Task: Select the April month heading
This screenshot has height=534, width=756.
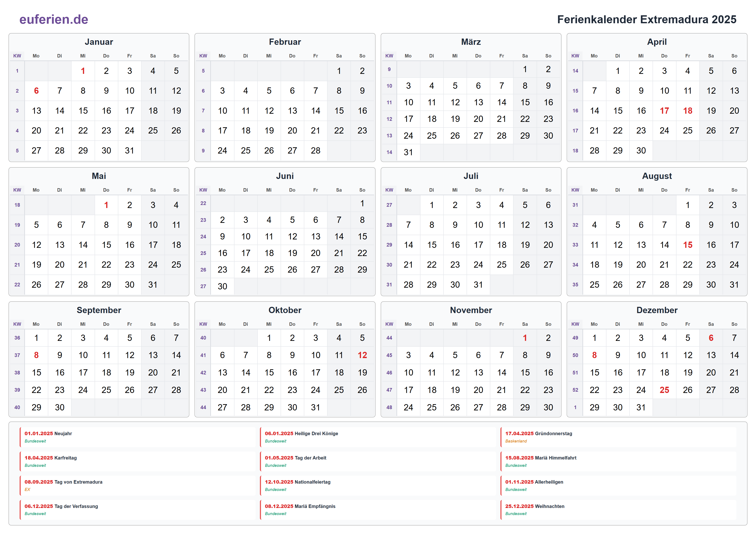Action: click(657, 42)
